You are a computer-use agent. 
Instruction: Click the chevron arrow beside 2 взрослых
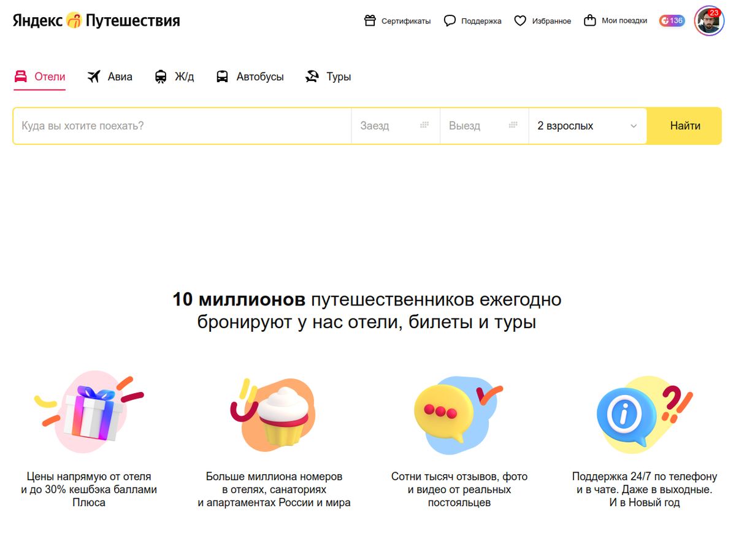tap(634, 126)
